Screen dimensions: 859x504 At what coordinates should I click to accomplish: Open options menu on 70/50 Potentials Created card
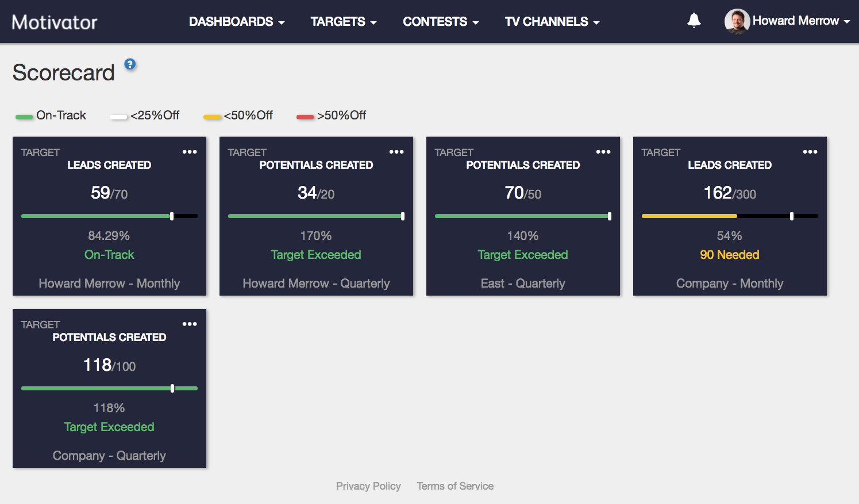(603, 152)
